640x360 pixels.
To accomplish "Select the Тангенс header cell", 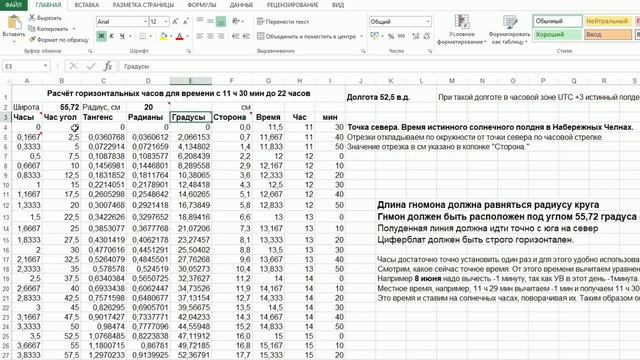I will 103,117.
